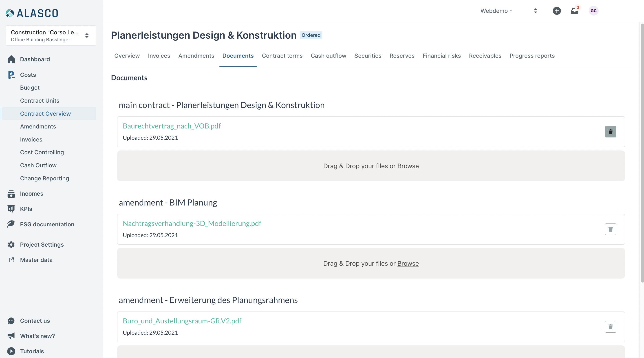
Task: Click the Incomes icon in sidebar
Action: pyautogui.click(x=11, y=194)
